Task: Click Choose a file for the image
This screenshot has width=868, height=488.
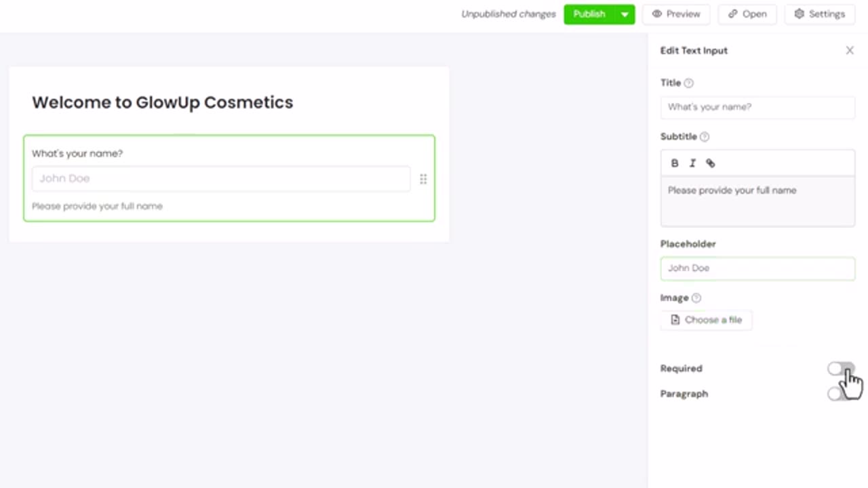Action: tap(706, 320)
